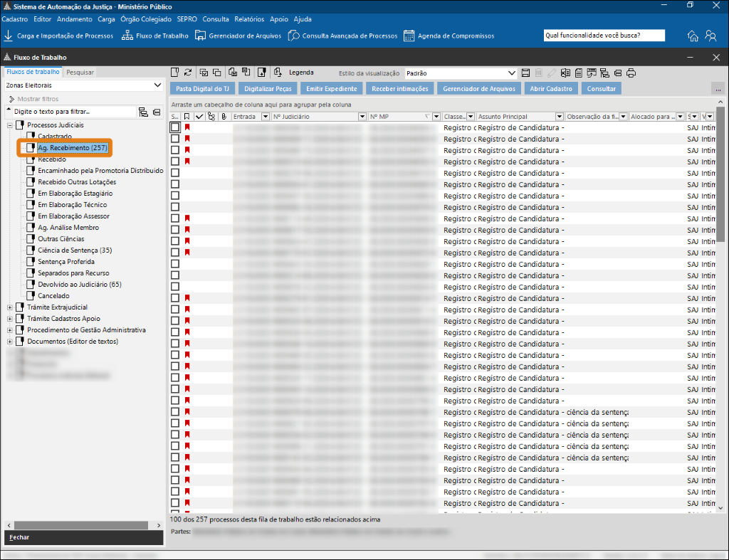The width and height of the screenshot is (729, 560).
Task: Expand the Trâmite Extrajudicial node
Action: tap(10, 307)
